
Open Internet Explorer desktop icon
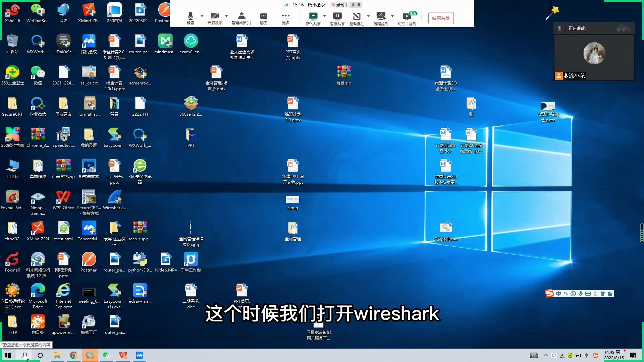click(x=63, y=296)
